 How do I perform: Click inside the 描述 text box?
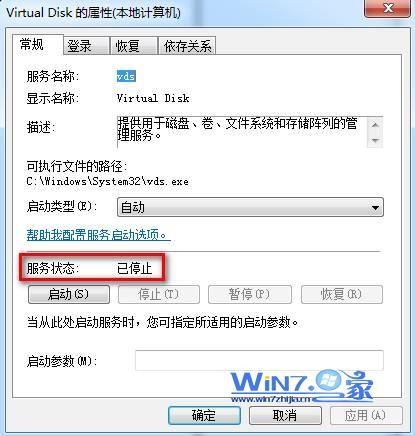coord(242,132)
